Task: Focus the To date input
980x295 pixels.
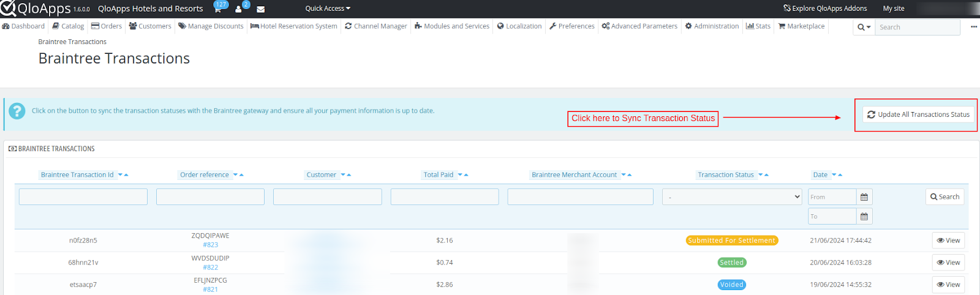Action: 832,217
